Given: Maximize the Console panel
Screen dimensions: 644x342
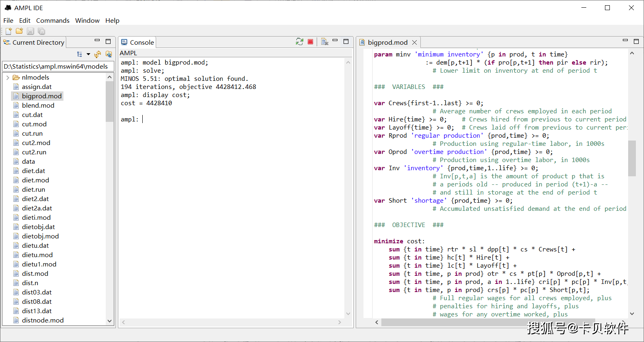Looking at the screenshot, I should pyautogui.click(x=346, y=41).
